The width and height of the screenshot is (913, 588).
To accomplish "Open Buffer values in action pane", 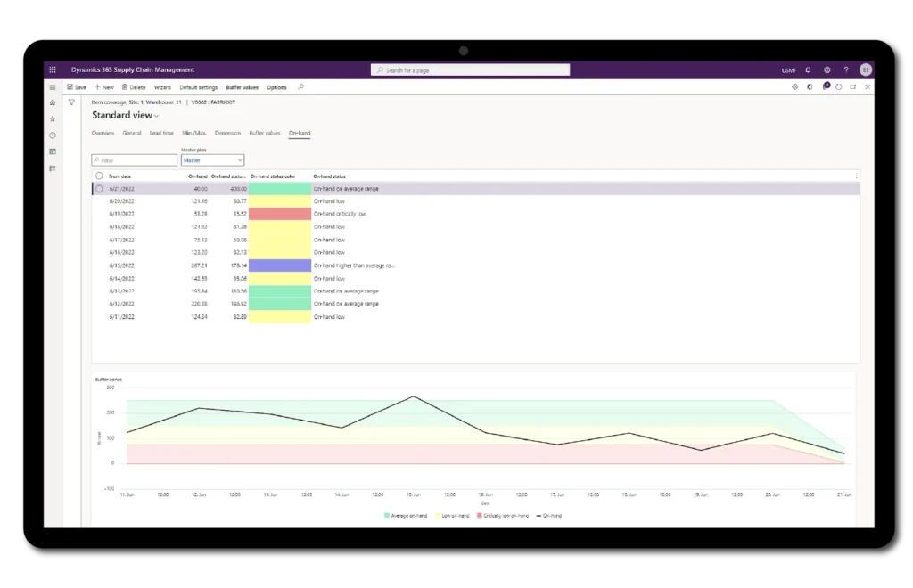I will 243,88.
